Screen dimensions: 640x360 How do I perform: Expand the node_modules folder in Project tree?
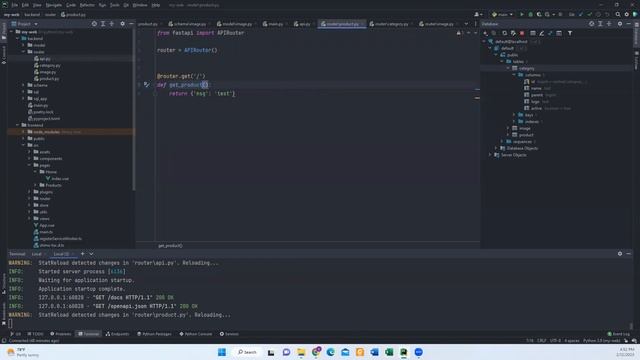[x=24, y=132]
